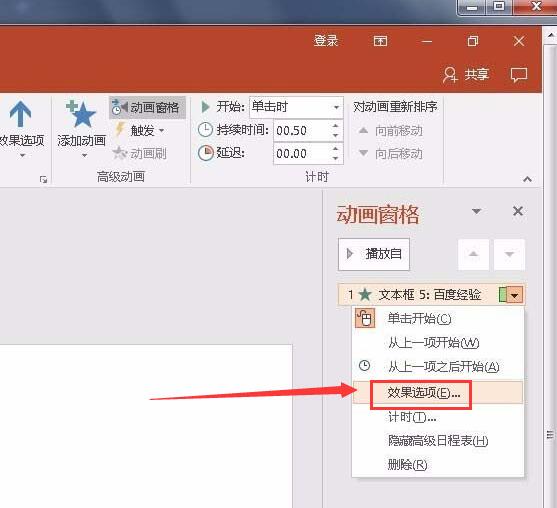Click the pane's move down arrow button
557x508 pixels.
coord(509,254)
